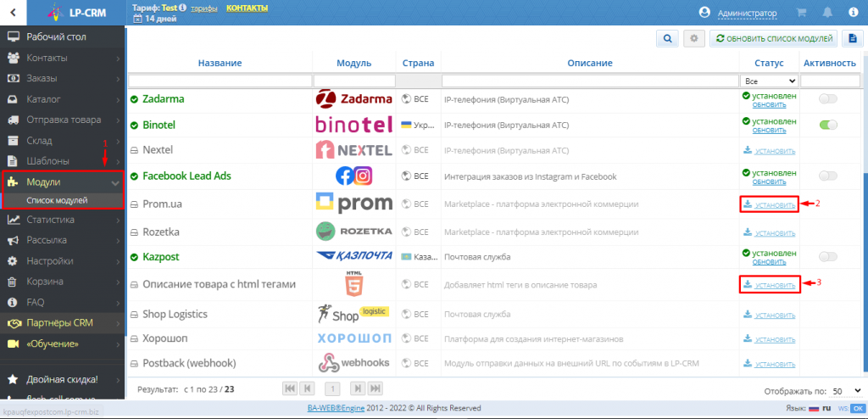This screenshot has width=868, height=419.
Task: Expand the Контакты menu
Action: click(63, 58)
